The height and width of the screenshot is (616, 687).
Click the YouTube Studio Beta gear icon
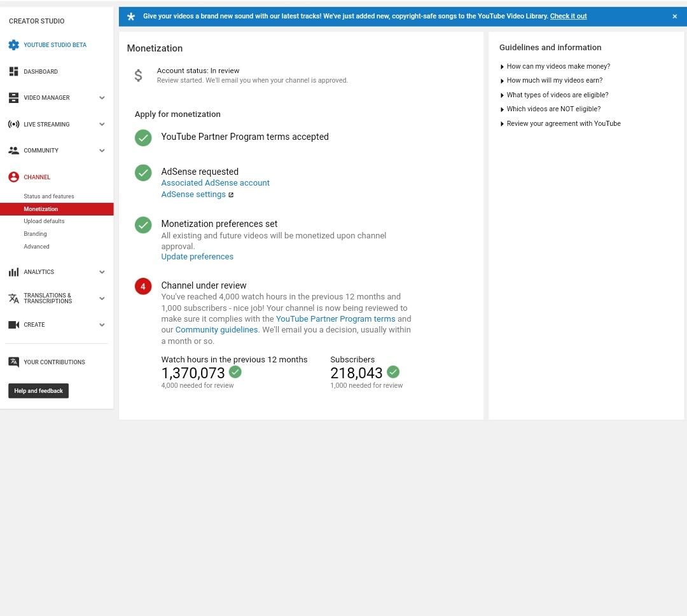click(x=13, y=44)
